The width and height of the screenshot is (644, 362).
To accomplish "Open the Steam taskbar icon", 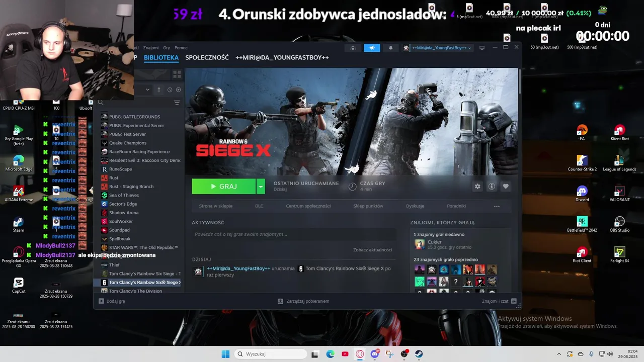I will click(419, 354).
